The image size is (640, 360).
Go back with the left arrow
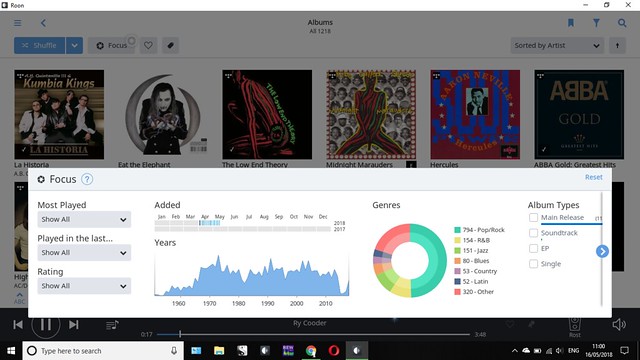(x=43, y=23)
